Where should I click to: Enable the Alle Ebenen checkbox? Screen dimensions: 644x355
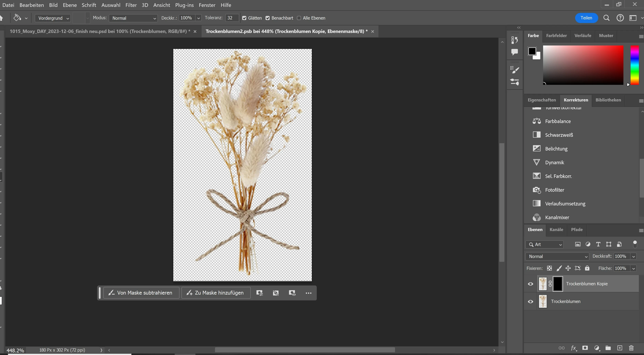click(x=299, y=18)
